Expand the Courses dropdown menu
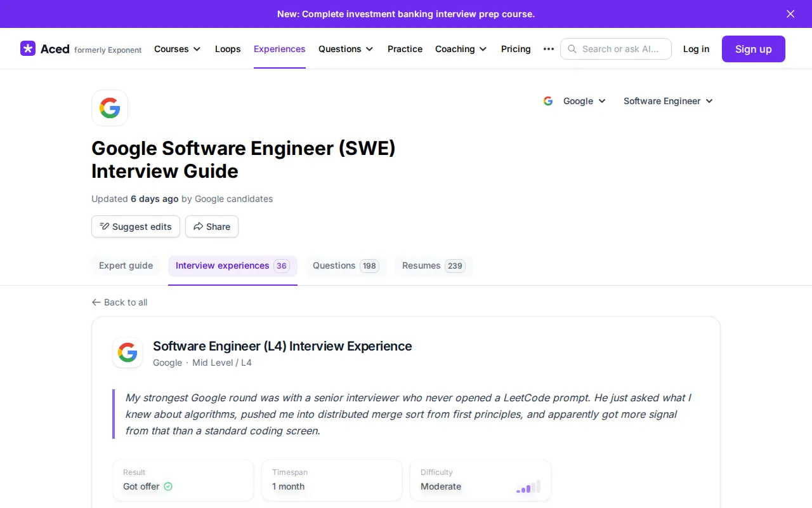The width and height of the screenshot is (812, 508). 178,49
